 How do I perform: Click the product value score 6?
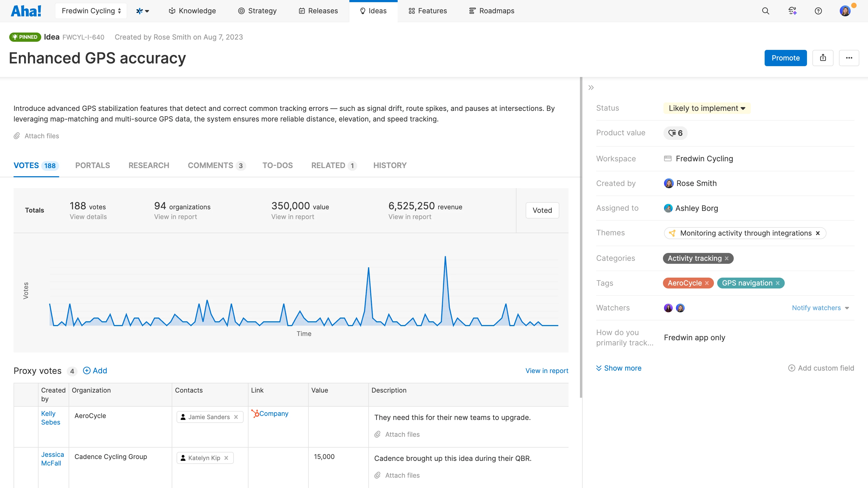(675, 133)
